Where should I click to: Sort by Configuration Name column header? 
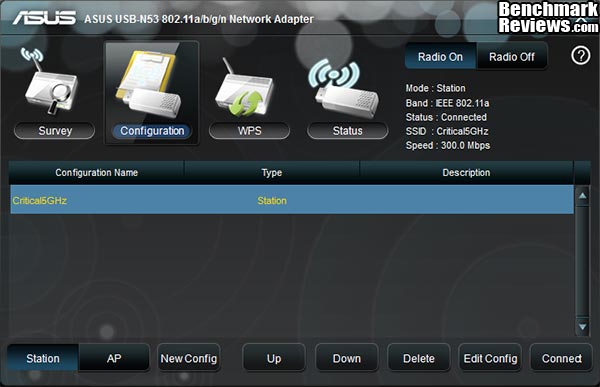(96, 173)
